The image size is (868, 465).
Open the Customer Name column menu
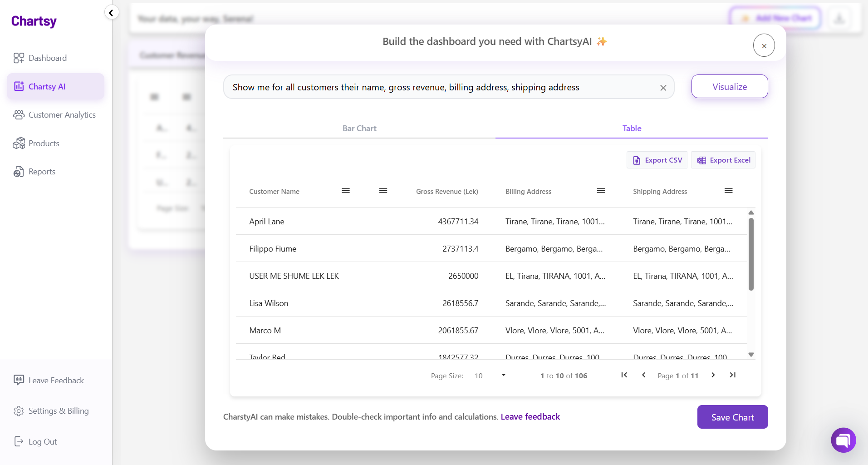tap(345, 190)
